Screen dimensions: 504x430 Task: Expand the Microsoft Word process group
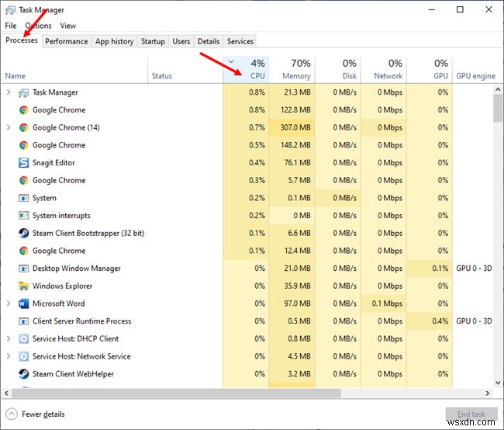(9, 303)
